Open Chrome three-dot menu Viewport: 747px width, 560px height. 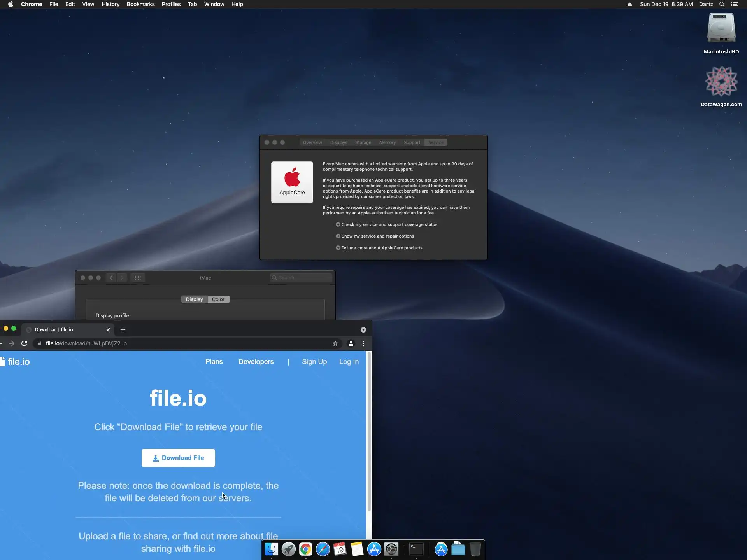pos(363,343)
